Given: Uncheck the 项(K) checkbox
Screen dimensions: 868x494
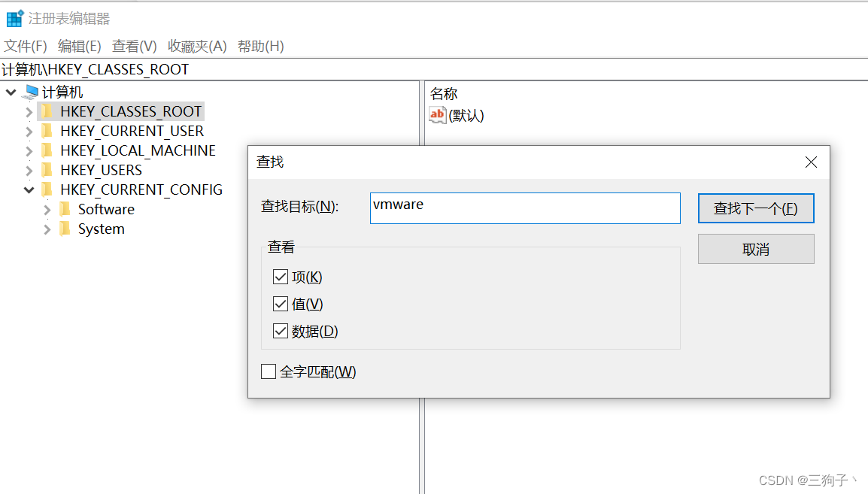Looking at the screenshot, I should (x=281, y=277).
